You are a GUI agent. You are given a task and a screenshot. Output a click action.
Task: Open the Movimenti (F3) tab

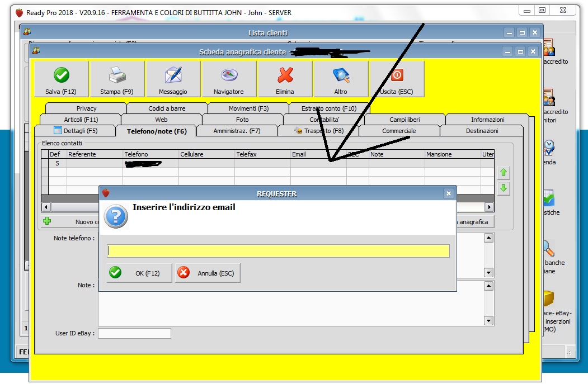click(248, 108)
